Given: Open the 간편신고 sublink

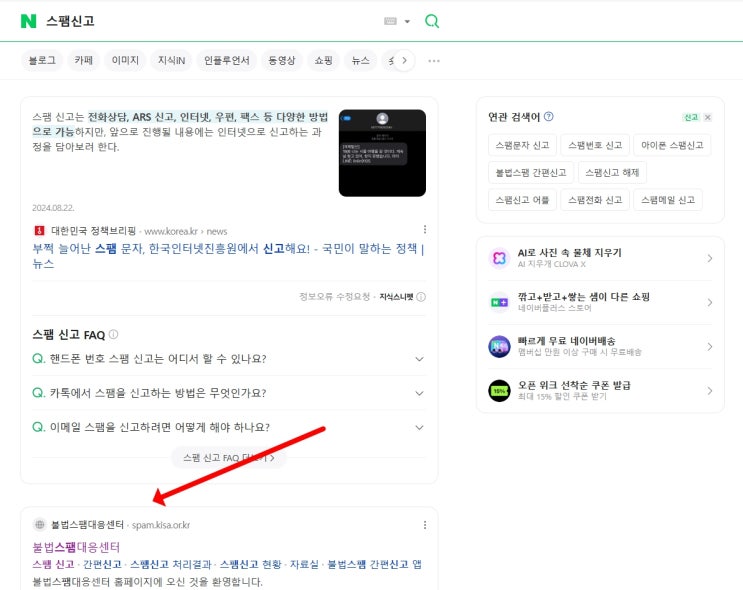Looking at the screenshot, I should 102,564.
